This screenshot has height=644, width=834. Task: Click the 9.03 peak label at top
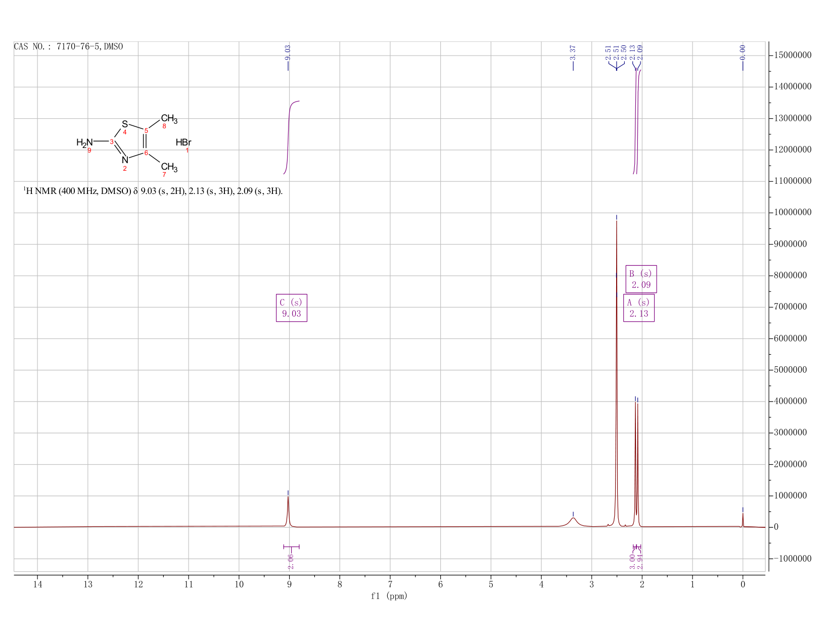(288, 52)
